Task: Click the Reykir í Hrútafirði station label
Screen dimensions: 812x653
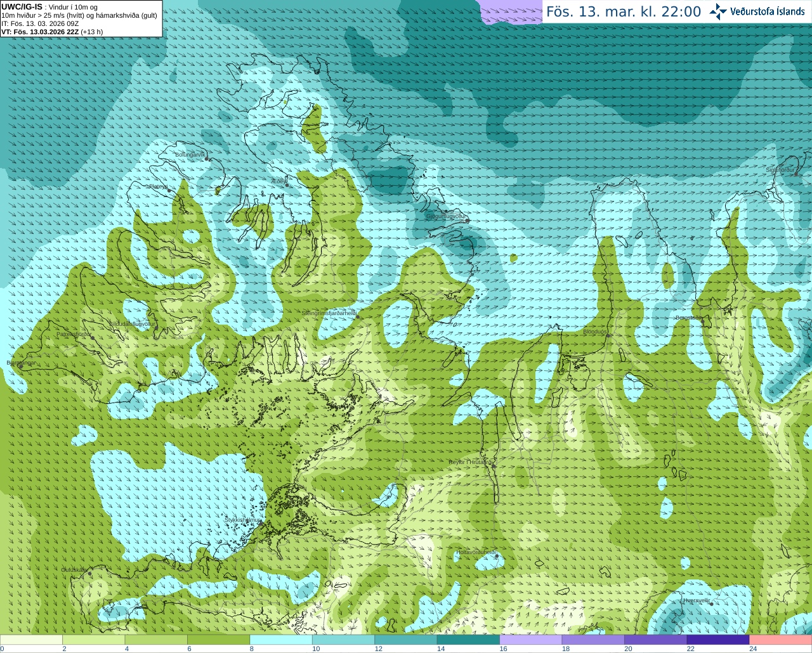Action: (470, 462)
